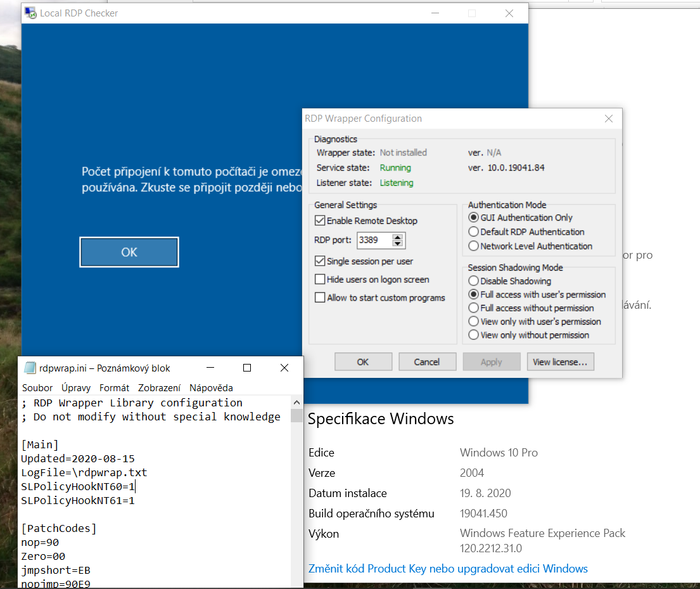Increase RDP port with up arrow
Image resolution: width=700 pixels, height=589 pixels.
click(x=397, y=237)
